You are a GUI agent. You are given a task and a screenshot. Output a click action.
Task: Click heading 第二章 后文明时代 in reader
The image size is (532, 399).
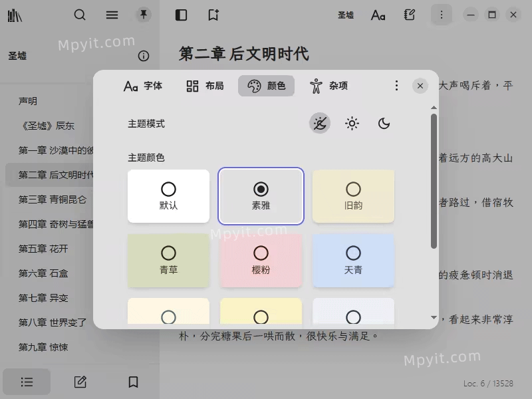click(x=244, y=54)
